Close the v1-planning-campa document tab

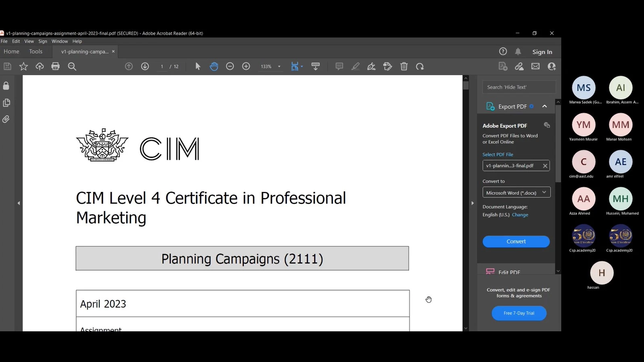(113, 51)
